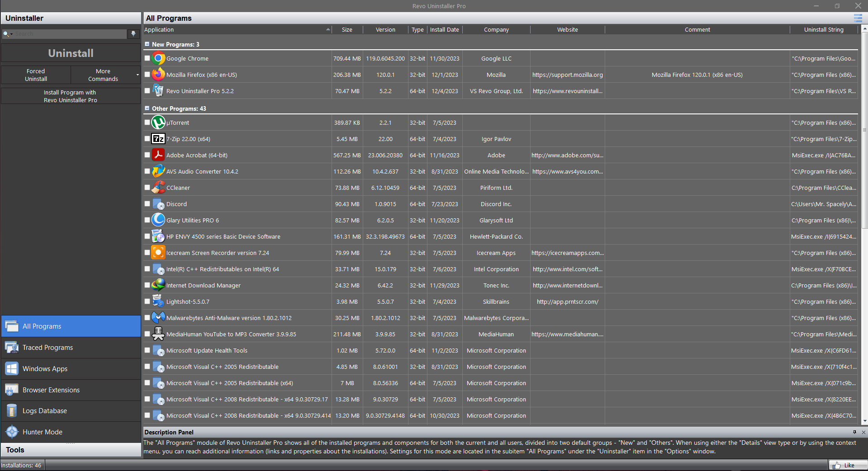Screen dimensions: 868x471
Task: Open Windows Apps module
Action: coord(71,368)
